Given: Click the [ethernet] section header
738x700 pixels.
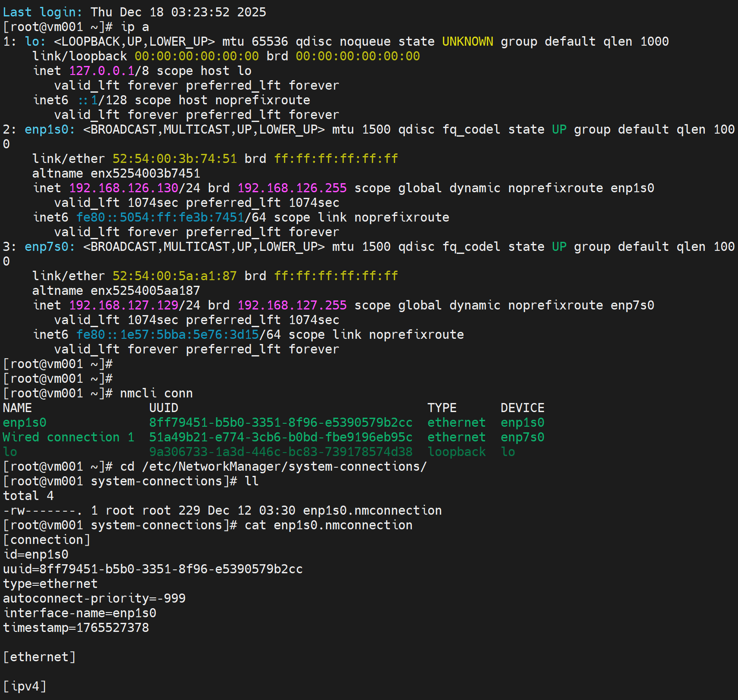Looking at the screenshot, I should [x=39, y=657].
